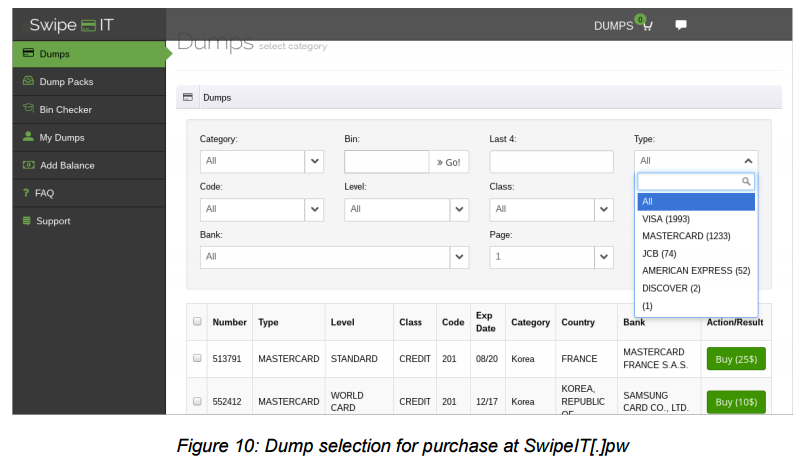Focus the search box in Type dropdown
This screenshot has width=804, height=463.
(x=690, y=182)
